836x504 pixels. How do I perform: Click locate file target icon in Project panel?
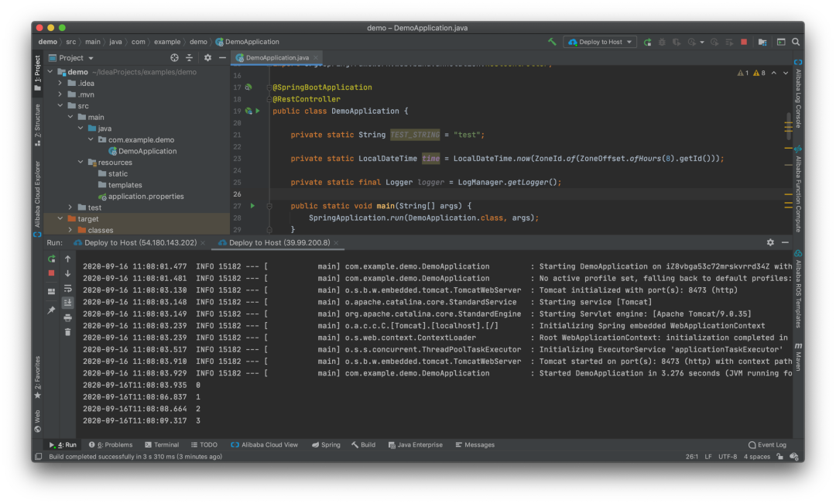tap(174, 58)
